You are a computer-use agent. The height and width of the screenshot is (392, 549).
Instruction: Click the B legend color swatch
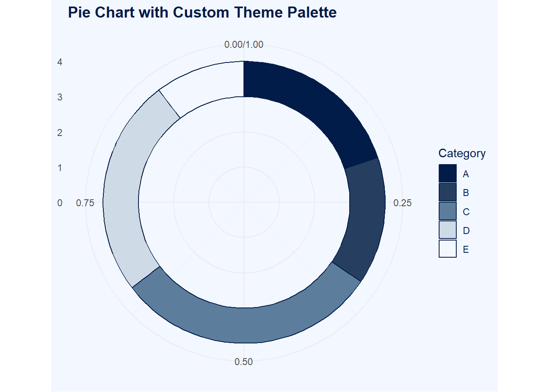[x=447, y=192]
